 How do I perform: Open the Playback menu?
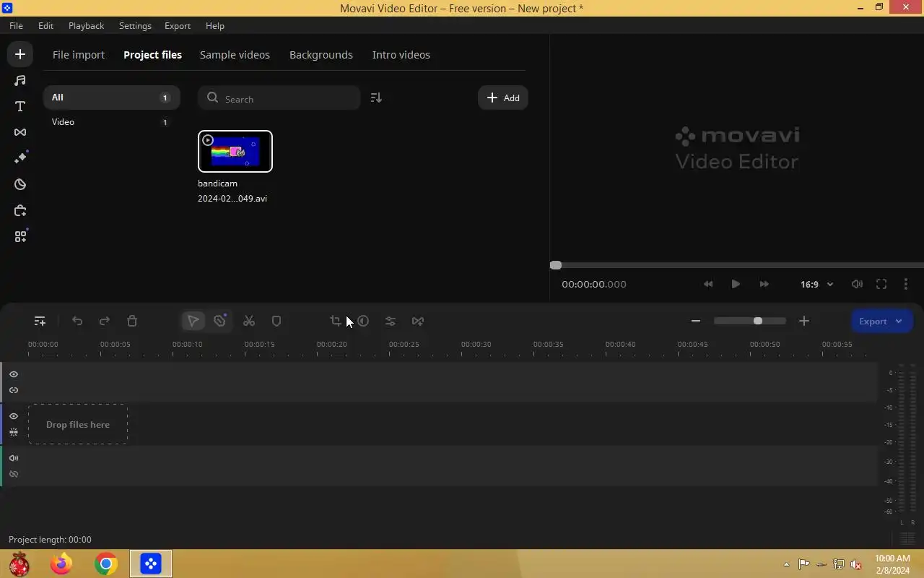tap(86, 25)
